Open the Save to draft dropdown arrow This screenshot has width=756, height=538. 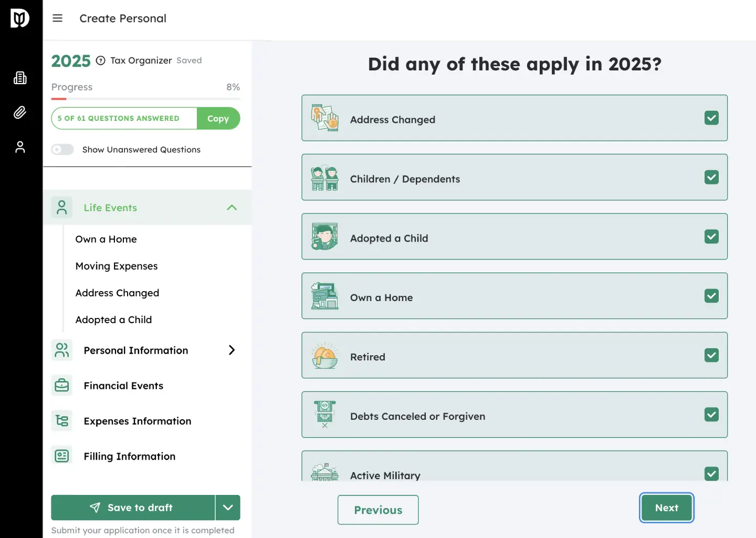tap(228, 508)
